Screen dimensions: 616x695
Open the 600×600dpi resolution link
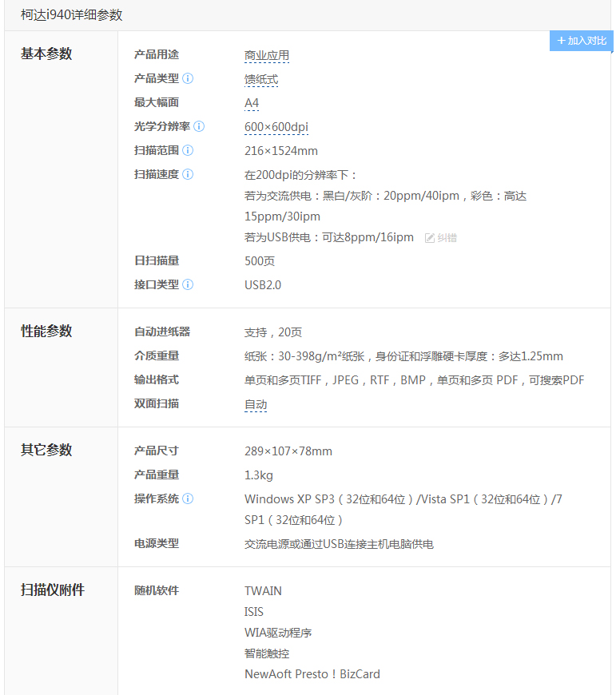click(x=276, y=127)
